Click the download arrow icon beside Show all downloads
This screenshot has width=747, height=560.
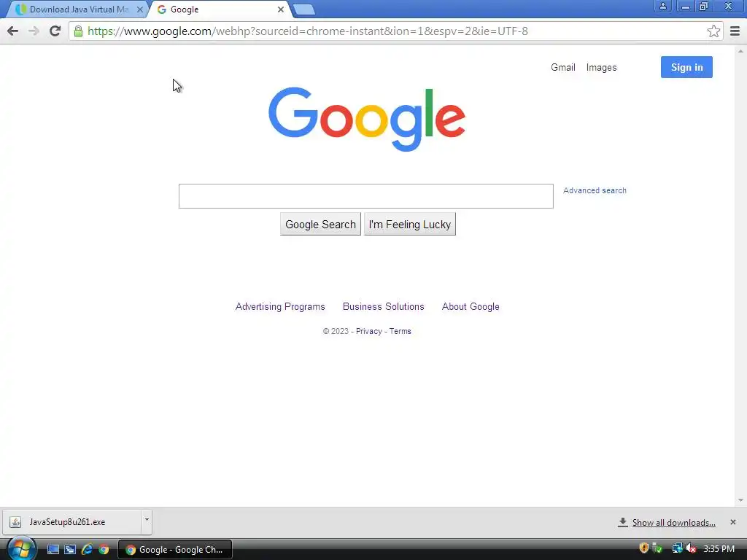[x=623, y=522]
